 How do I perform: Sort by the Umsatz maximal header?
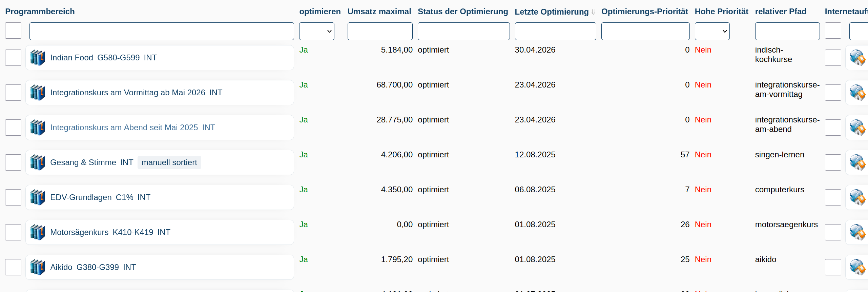pos(379,12)
